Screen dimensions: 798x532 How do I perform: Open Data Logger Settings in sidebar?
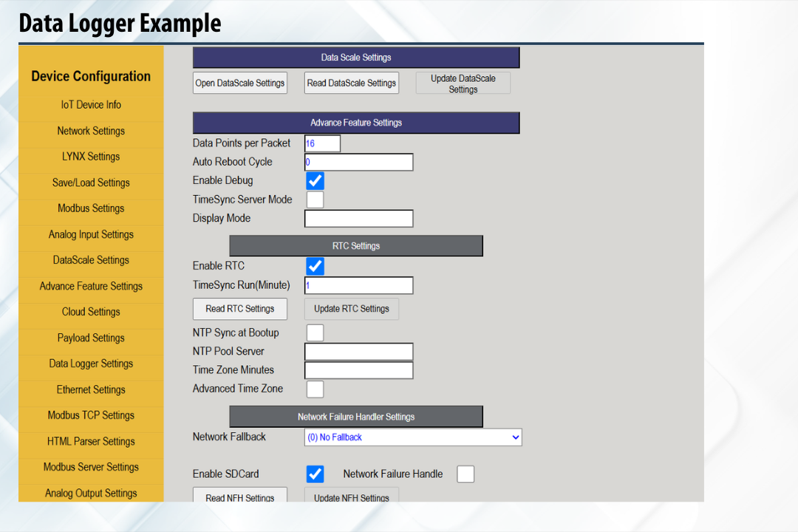coord(91,364)
